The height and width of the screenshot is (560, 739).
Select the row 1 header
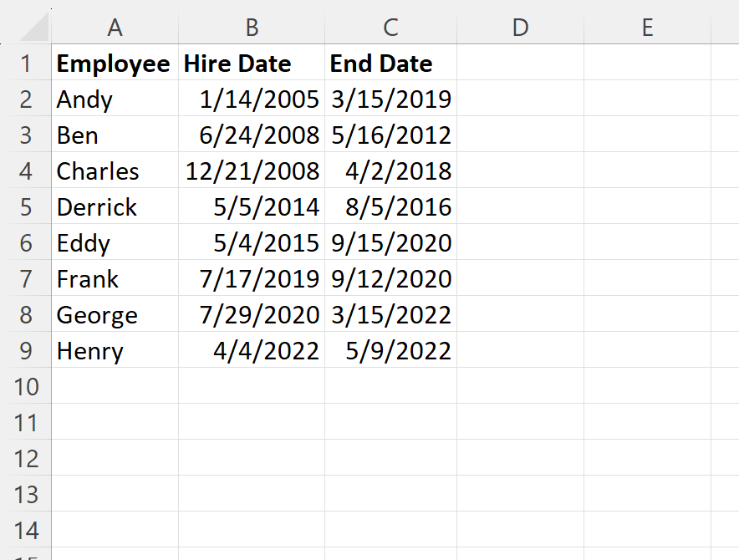coord(25,64)
